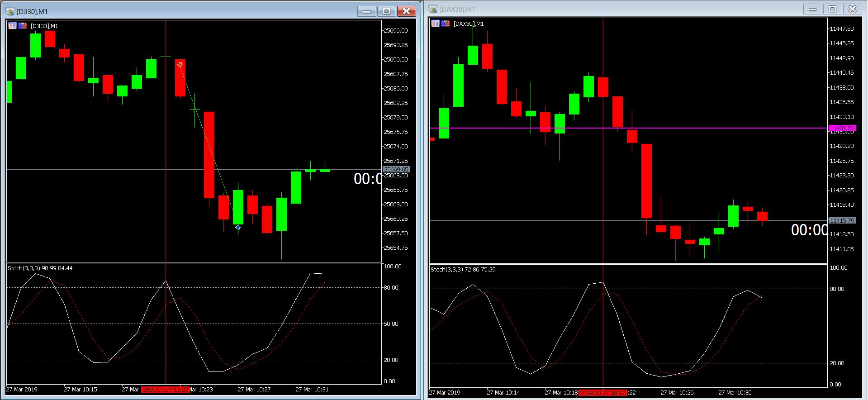Click the 27 Mar 10:18 time axis label

[561, 393]
